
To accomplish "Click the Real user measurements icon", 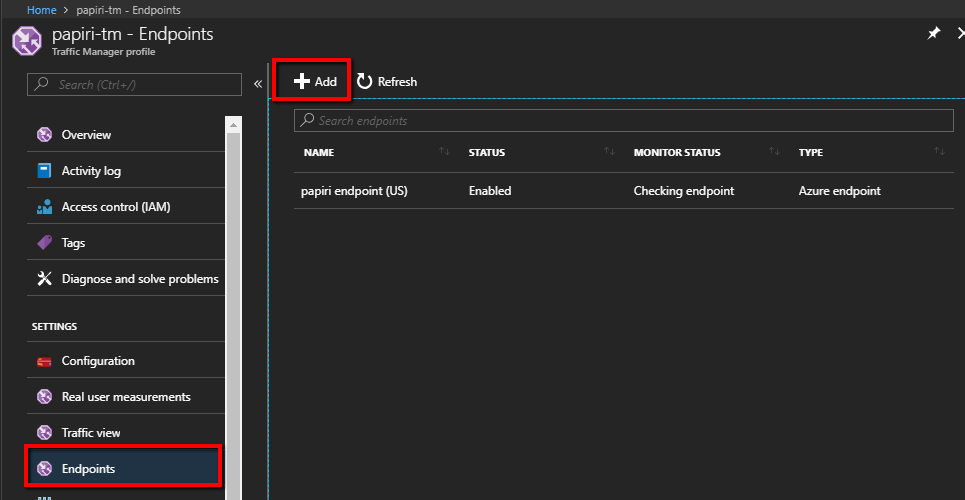I will [44, 397].
